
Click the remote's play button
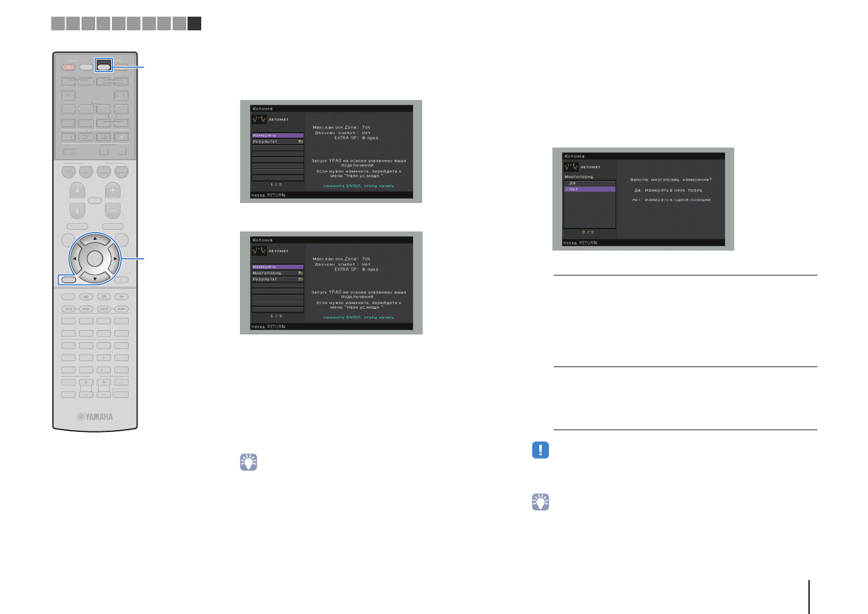121,296
